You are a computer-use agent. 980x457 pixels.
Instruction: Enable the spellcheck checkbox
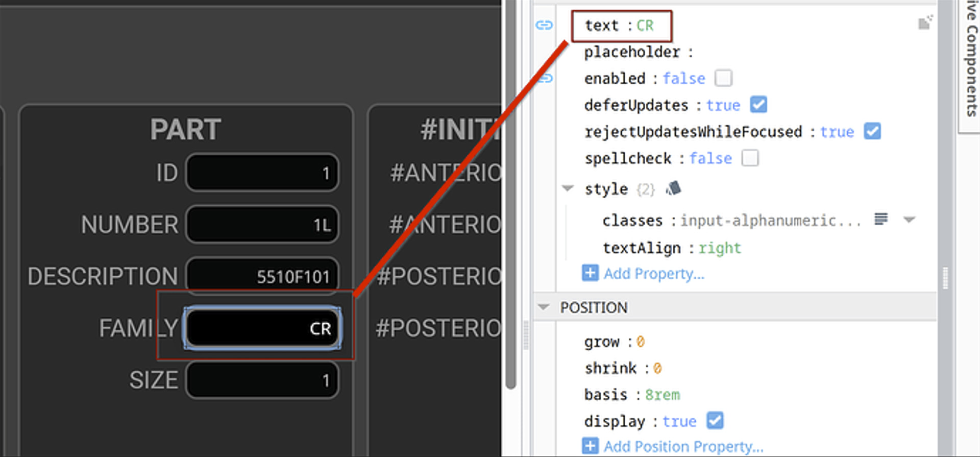[x=750, y=158]
